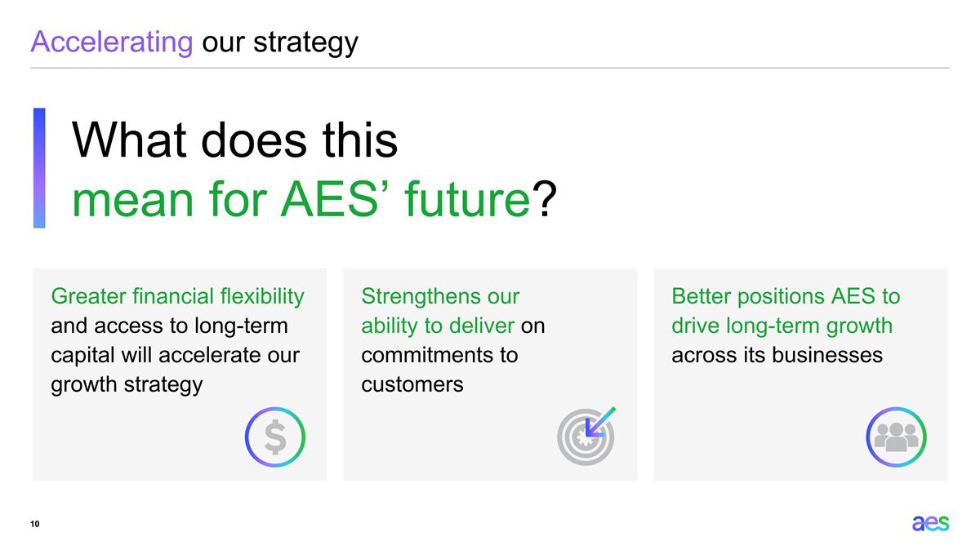Click the target with arrow icon
This screenshot has height=550, width=980.
pos(586,435)
